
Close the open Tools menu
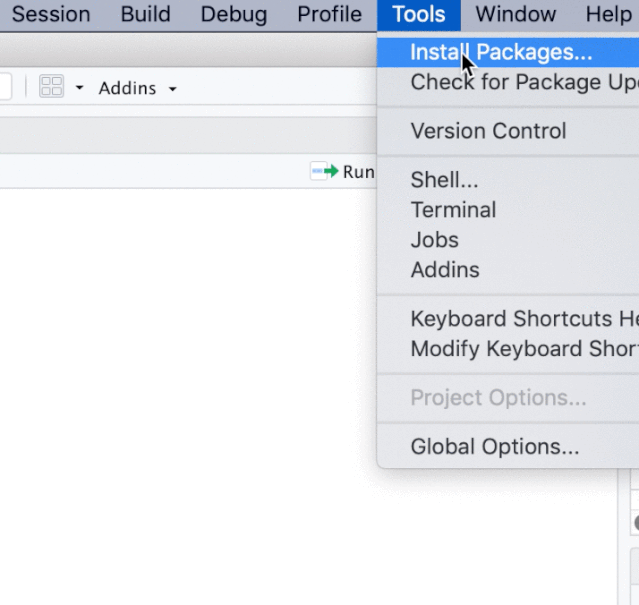[418, 14]
